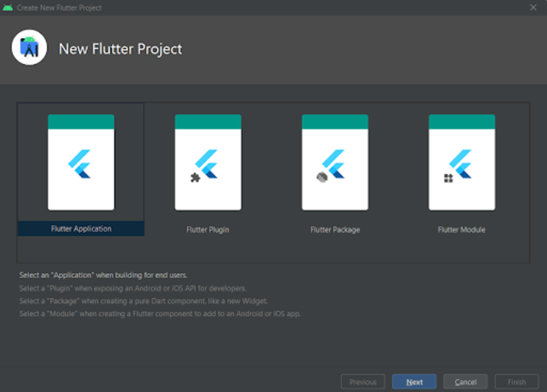Select the Flutter Application project thumbnail
Screen dimensions: 547x392
click(x=81, y=162)
